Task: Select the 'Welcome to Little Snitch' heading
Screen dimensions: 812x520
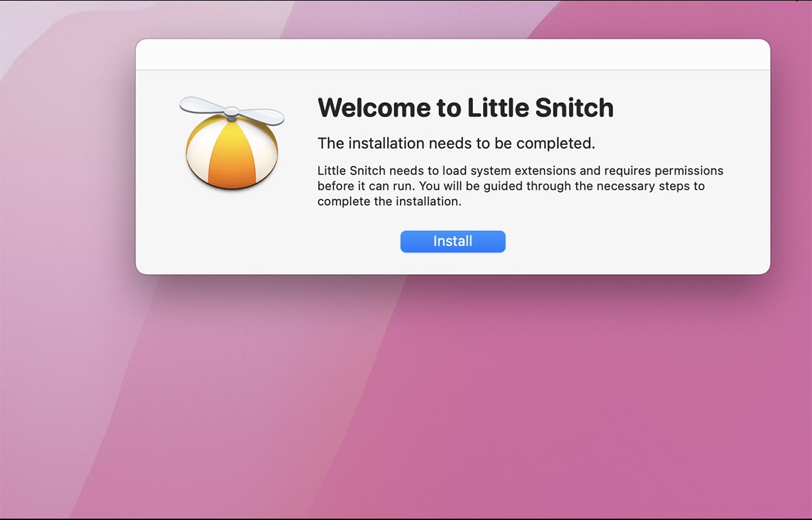Action: coord(466,108)
